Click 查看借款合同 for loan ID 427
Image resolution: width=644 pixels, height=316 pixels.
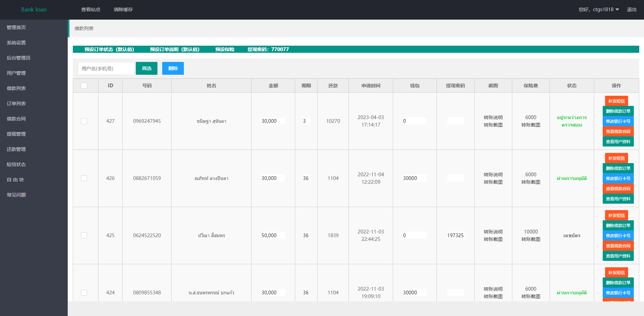pos(618,131)
